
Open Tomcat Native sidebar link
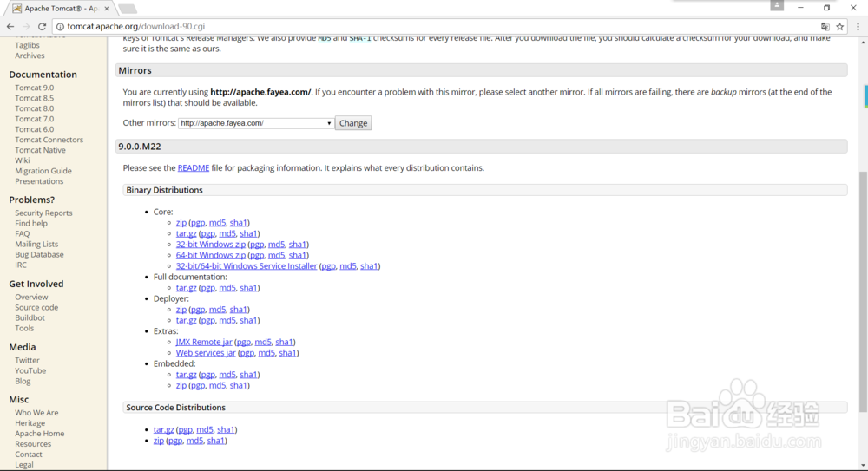pyautogui.click(x=41, y=150)
